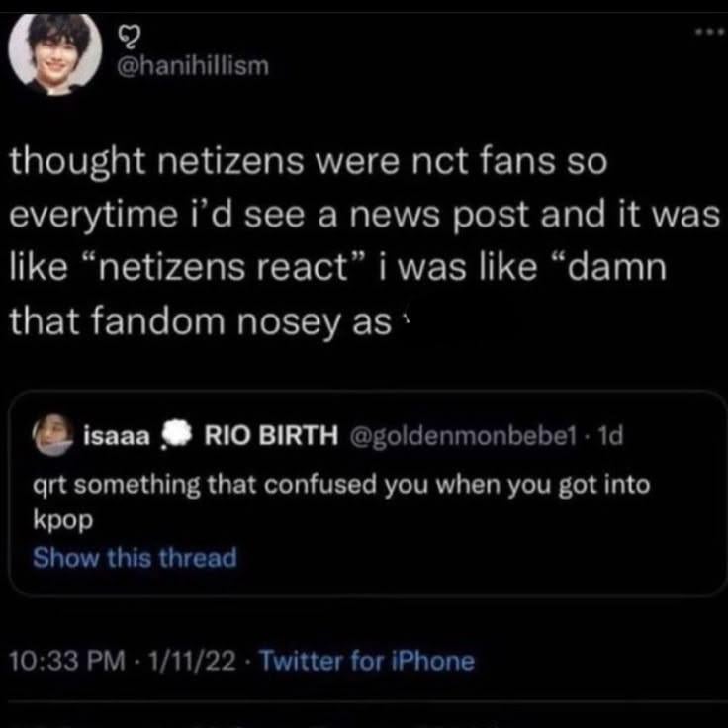The width and height of the screenshot is (728, 728).
Task: Select the Show this thread link
Action: 135,558
